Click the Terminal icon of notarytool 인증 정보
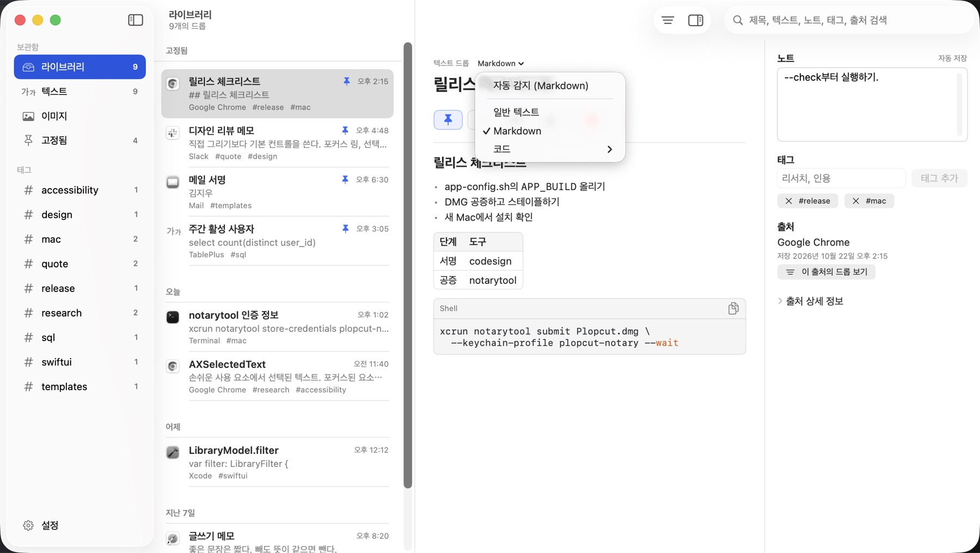980x553 pixels. (x=173, y=317)
